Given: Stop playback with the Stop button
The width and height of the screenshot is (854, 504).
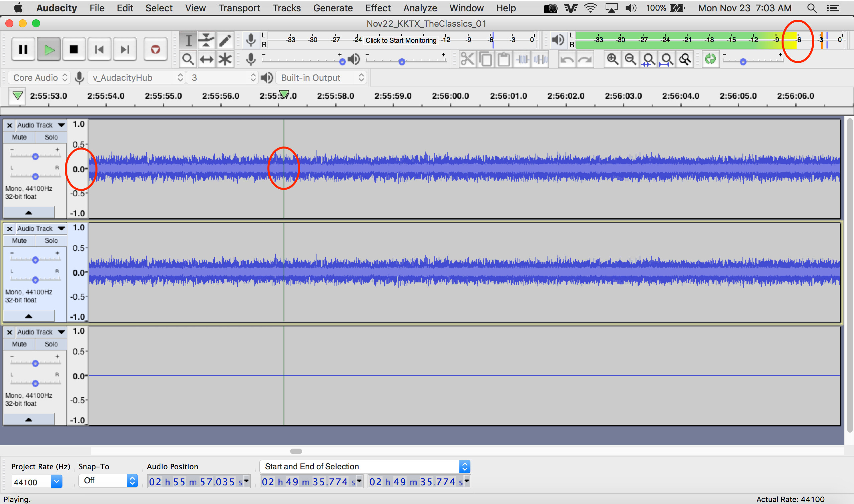Looking at the screenshot, I should (x=74, y=50).
